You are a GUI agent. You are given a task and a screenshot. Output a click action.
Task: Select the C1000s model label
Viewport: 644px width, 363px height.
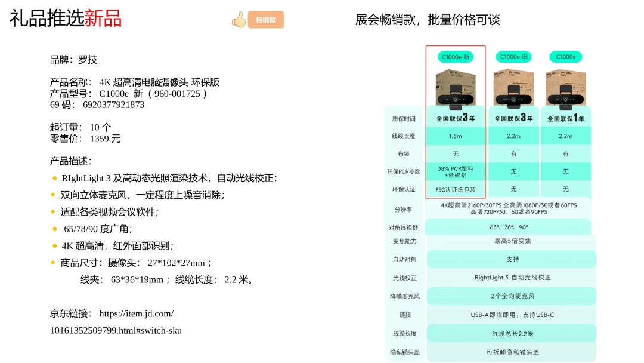click(x=565, y=57)
